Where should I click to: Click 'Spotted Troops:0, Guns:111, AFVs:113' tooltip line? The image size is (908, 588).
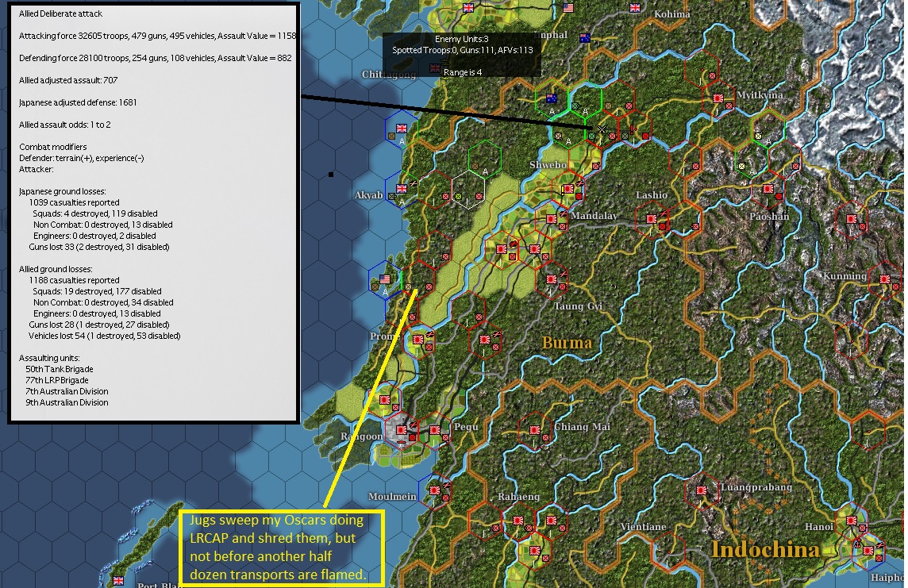tap(463, 50)
